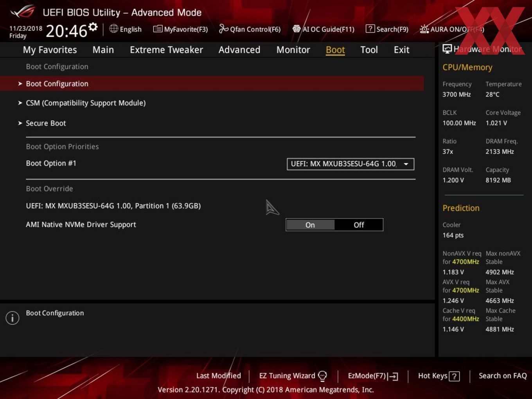Click the Prediction heading
This screenshot has height=399, width=532.
click(461, 208)
